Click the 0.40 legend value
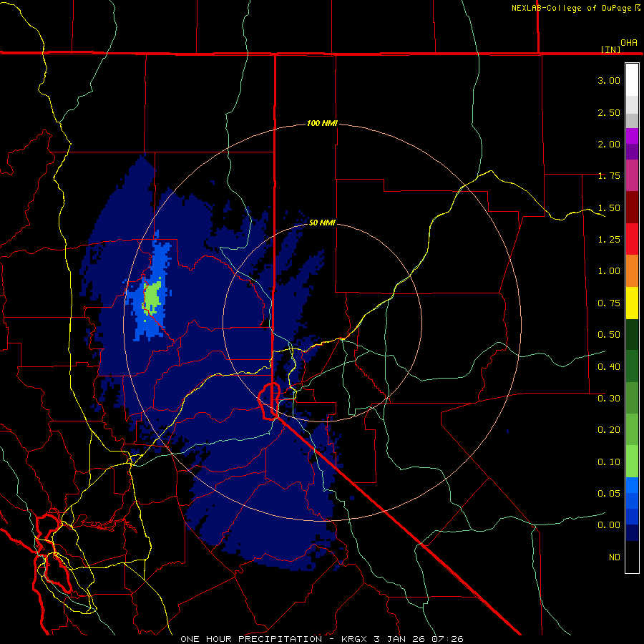 pyautogui.click(x=609, y=367)
